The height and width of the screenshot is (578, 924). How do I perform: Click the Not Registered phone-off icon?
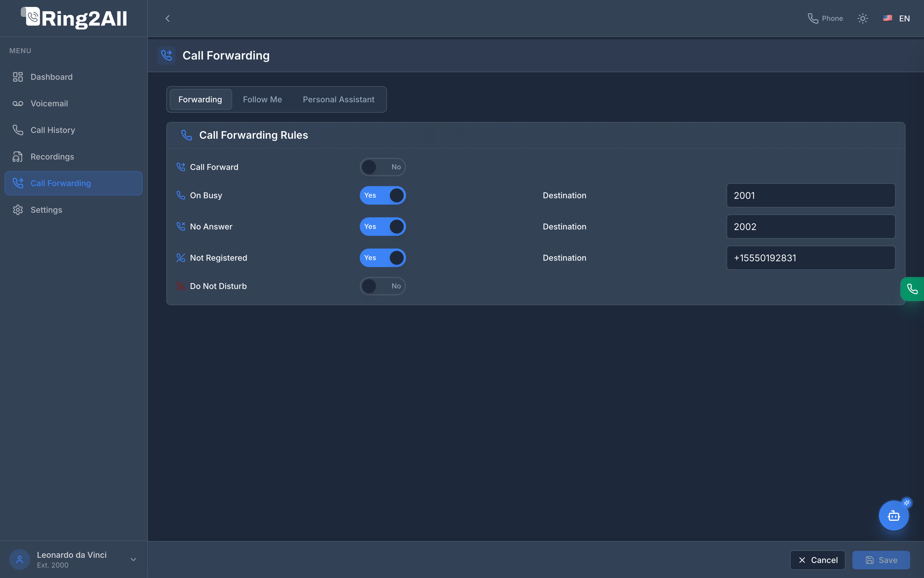180,258
